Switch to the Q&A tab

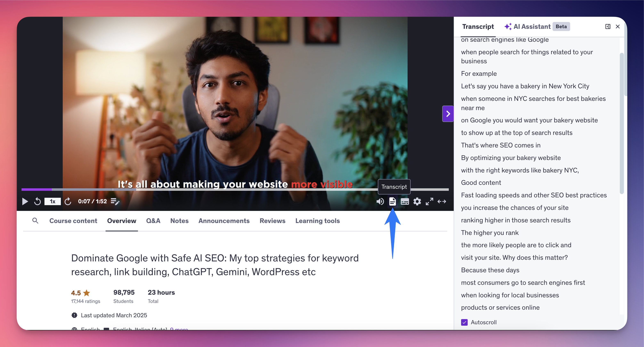[x=153, y=221]
